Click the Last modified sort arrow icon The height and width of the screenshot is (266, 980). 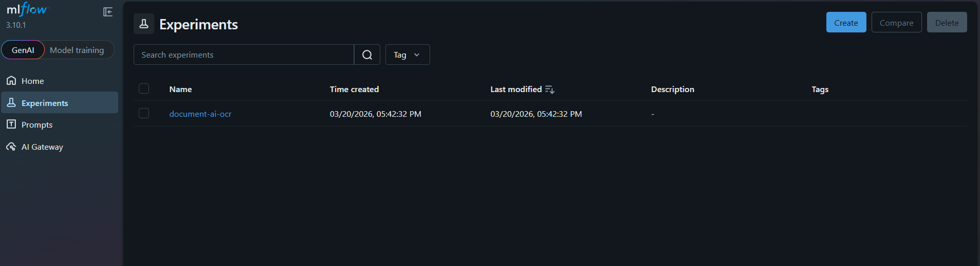pyautogui.click(x=550, y=90)
